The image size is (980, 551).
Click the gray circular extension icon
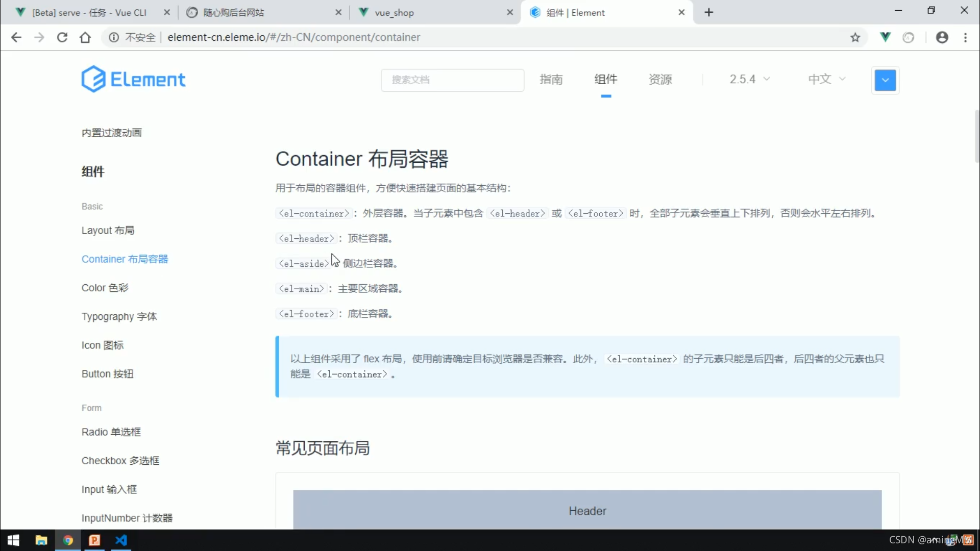click(909, 37)
